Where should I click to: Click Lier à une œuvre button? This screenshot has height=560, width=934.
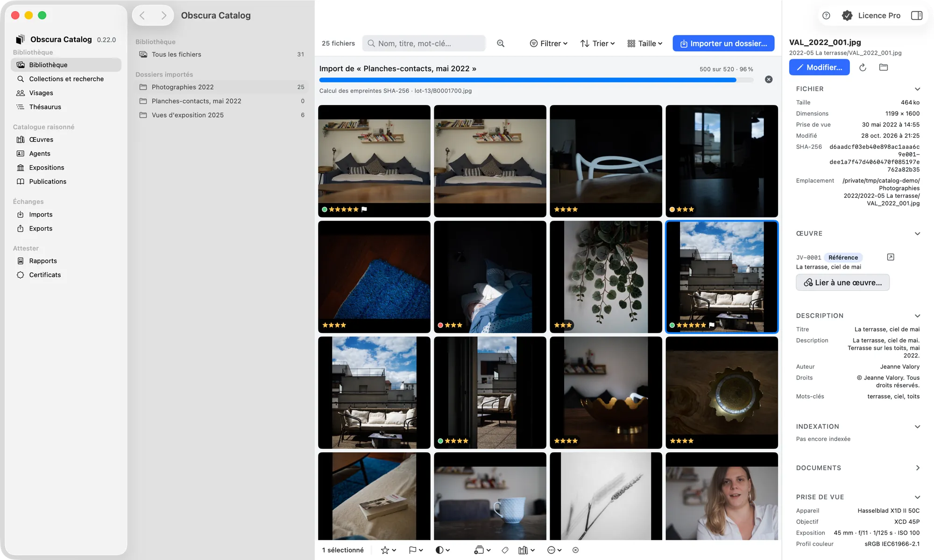(842, 282)
